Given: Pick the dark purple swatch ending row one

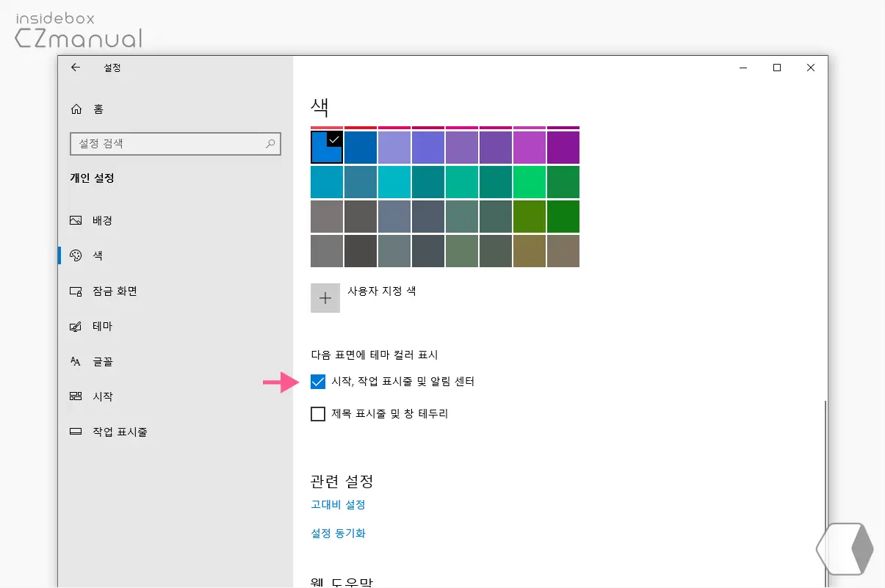Looking at the screenshot, I should pos(563,148).
